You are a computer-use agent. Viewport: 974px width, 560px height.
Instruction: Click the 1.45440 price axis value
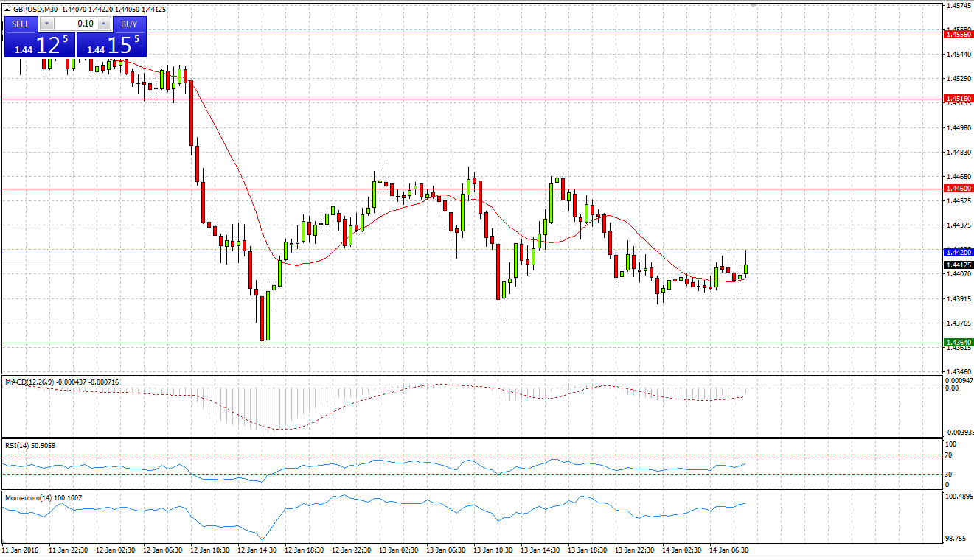coord(958,54)
